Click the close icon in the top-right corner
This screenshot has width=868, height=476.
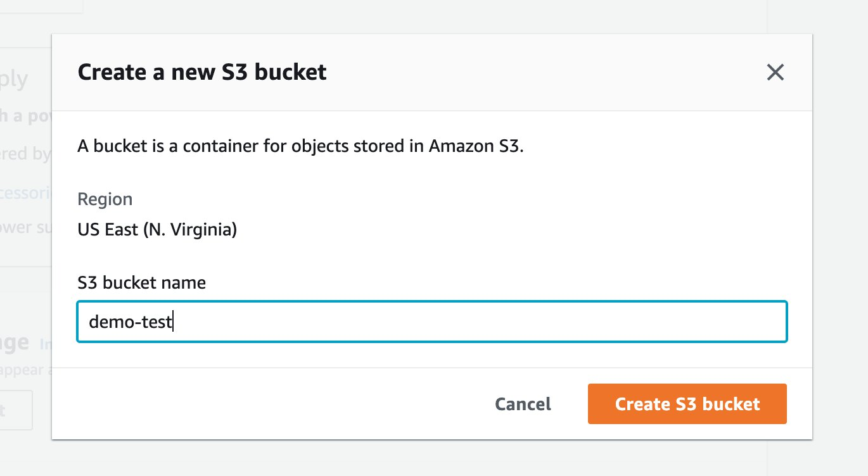[x=775, y=72]
